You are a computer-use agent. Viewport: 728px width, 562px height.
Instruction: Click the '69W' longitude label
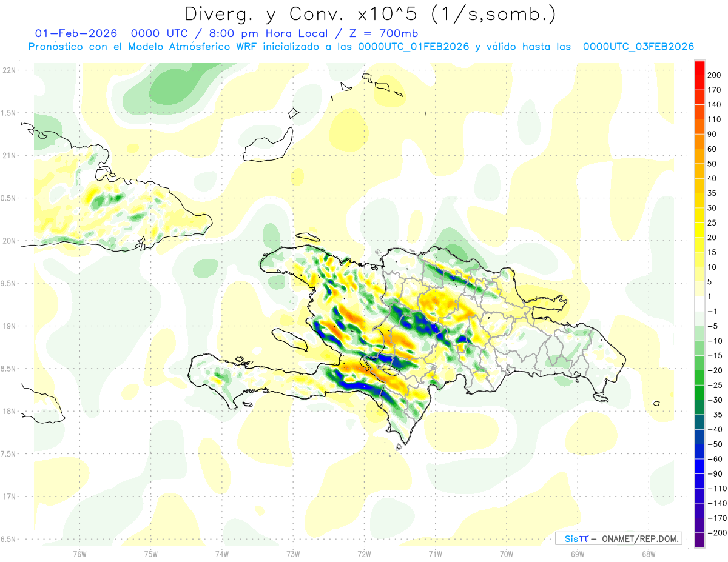pos(578,555)
